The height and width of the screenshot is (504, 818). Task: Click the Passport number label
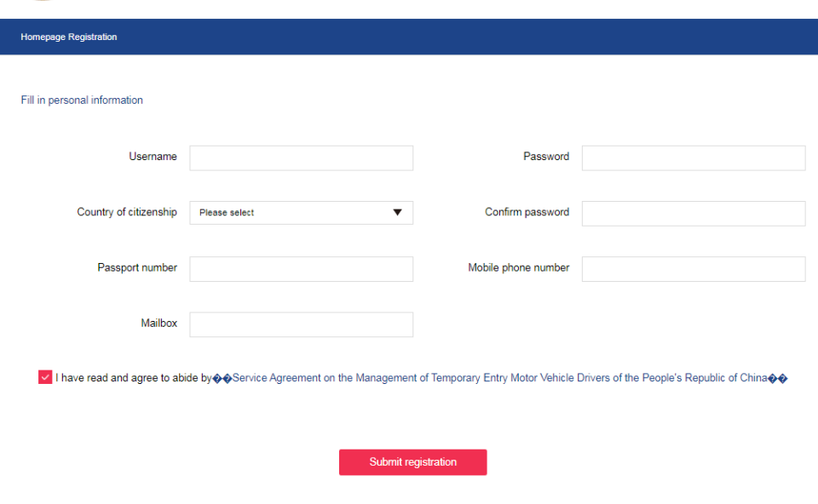click(137, 268)
